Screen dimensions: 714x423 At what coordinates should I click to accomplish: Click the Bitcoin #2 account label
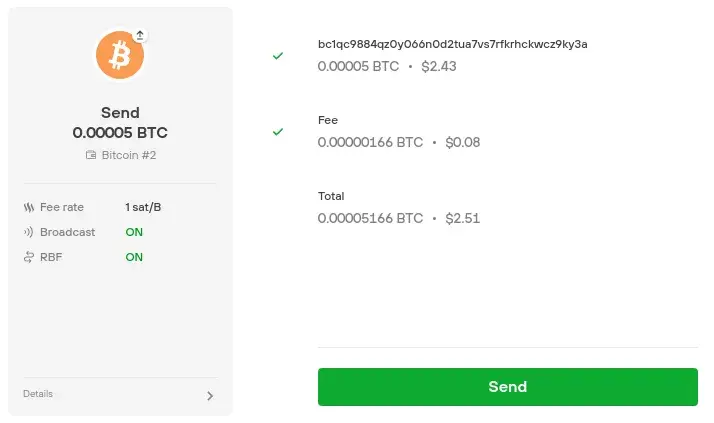129,155
